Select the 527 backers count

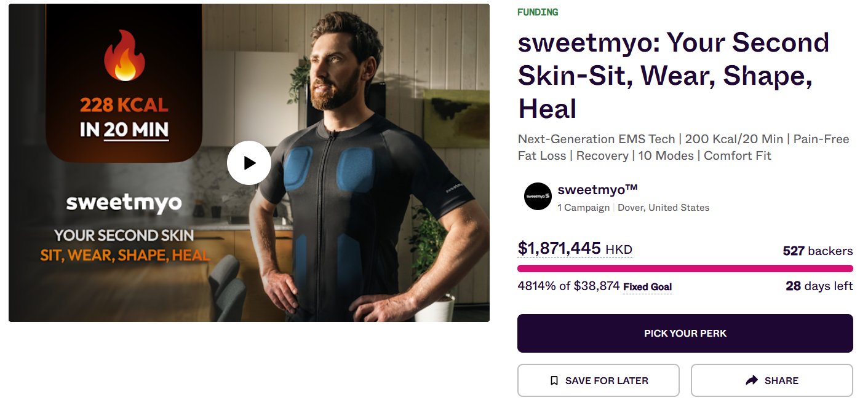tap(818, 251)
